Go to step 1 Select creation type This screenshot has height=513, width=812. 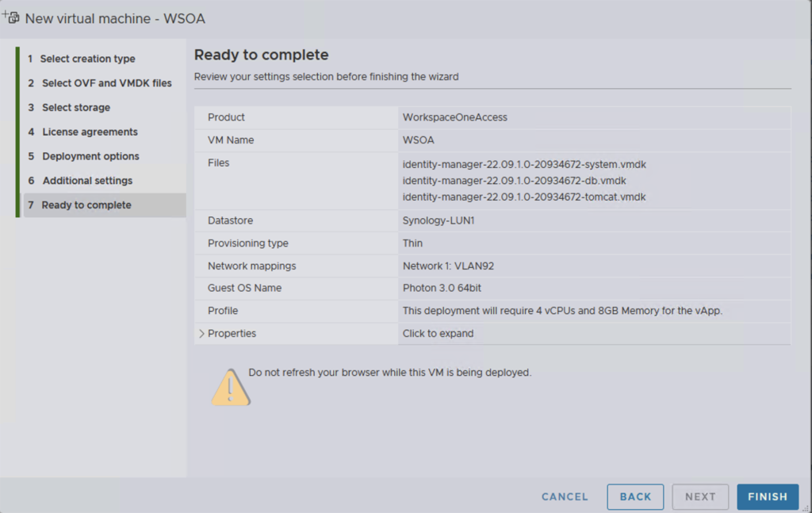coord(87,59)
